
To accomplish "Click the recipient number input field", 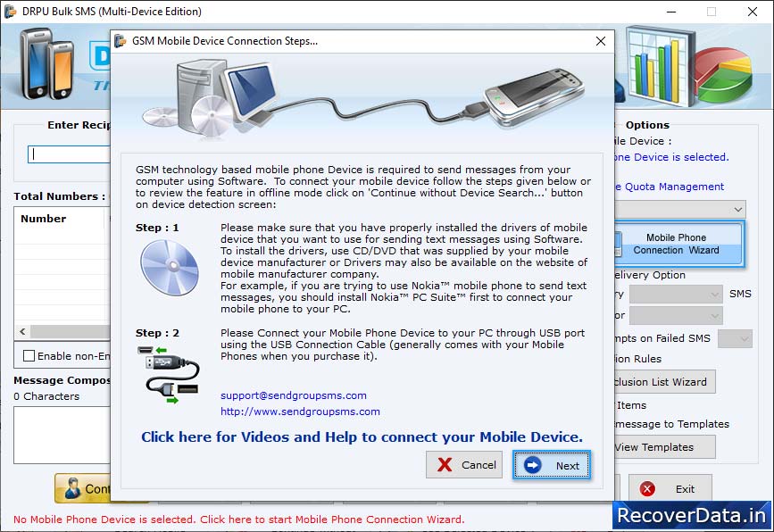I will pos(69,154).
